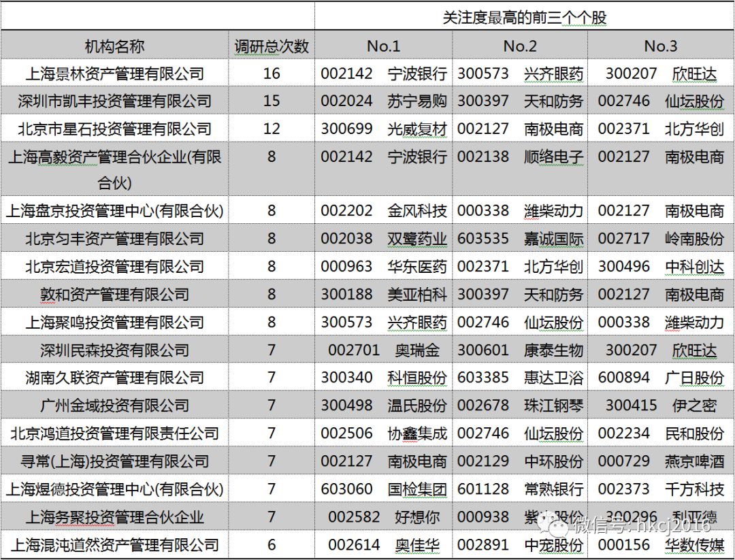Select the 002717 岭南股份 cell

coord(660,239)
